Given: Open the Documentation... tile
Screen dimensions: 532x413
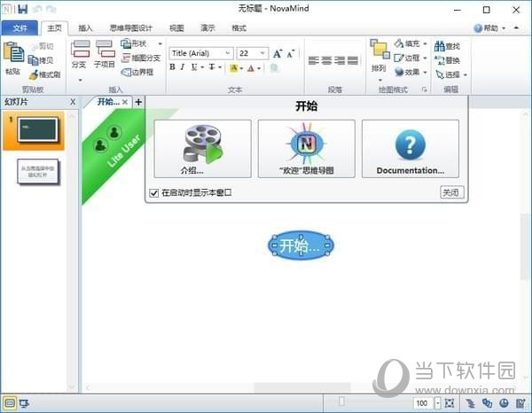Looking at the screenshot, I should (x=411, y=149).
